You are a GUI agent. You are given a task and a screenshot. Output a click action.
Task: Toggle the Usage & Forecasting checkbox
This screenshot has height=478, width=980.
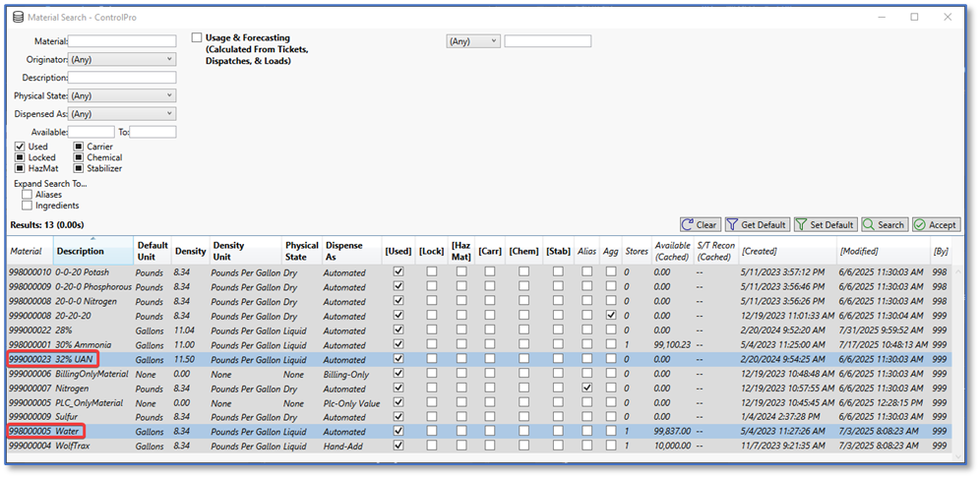point(197,38)
